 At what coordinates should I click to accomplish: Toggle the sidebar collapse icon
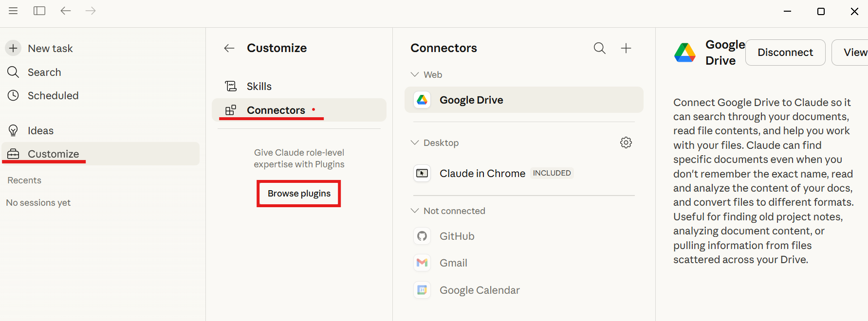(x=39, y=11)
